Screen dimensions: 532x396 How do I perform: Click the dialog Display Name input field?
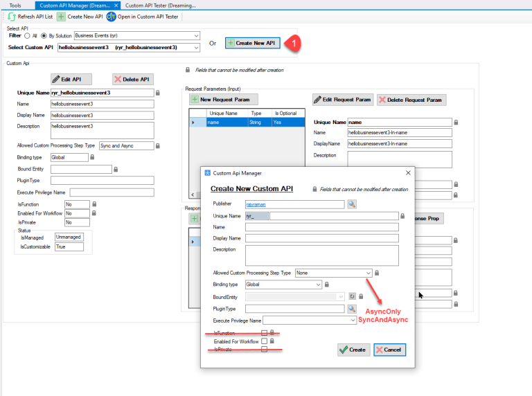point(322,238)
